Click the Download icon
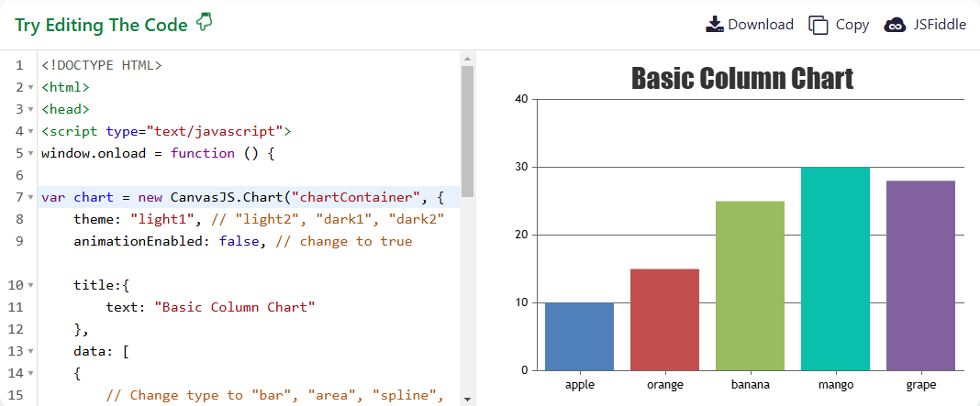The height and width of the screenshot is (406, 980). 715,25
